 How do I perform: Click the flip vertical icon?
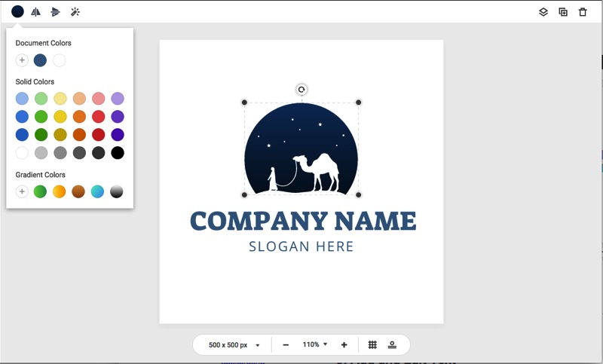(55, 12)
